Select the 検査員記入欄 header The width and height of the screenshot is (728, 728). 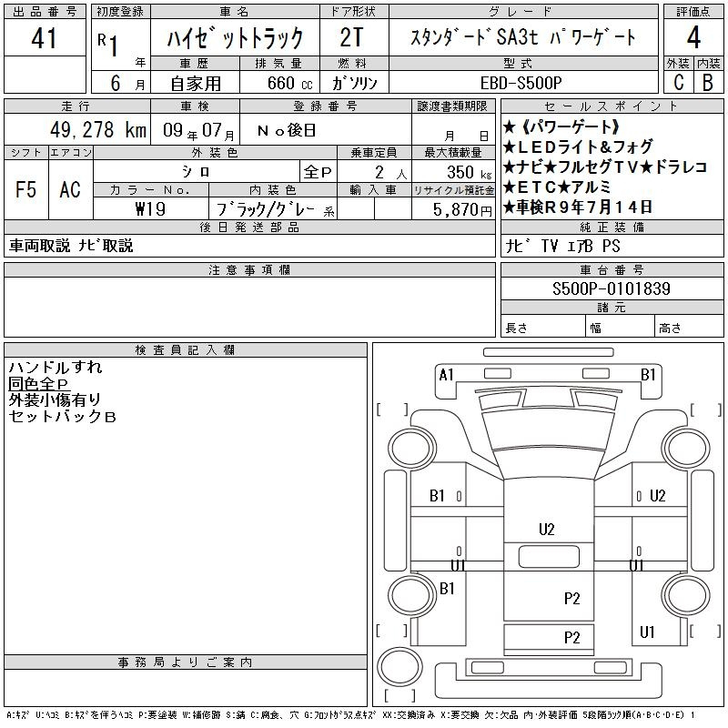click(186, 349)
